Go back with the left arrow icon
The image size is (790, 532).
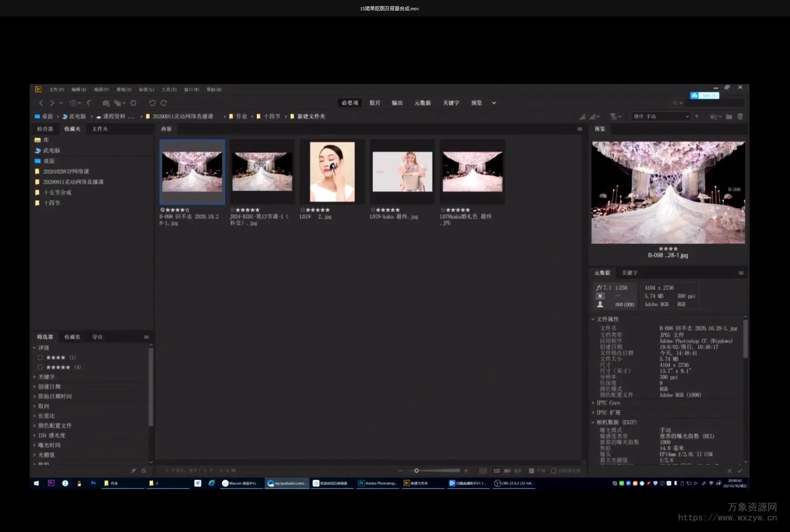pyautogui.click(x=41, y=103)
